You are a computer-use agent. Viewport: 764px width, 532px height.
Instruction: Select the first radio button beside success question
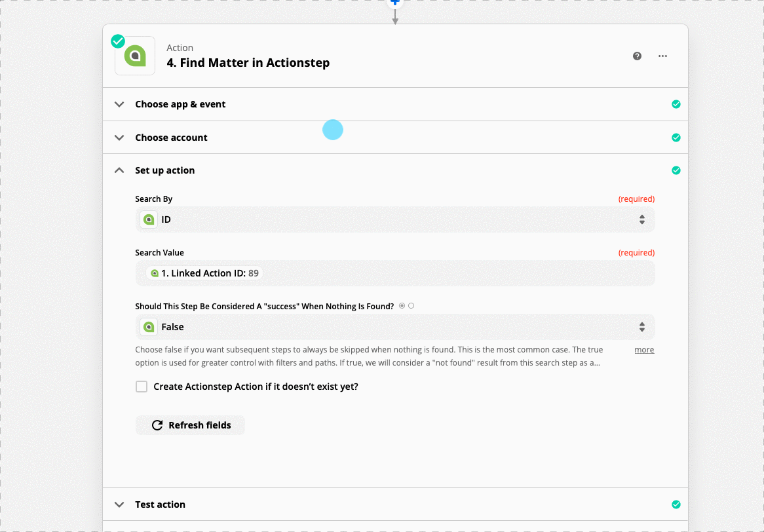click(402, 306)
